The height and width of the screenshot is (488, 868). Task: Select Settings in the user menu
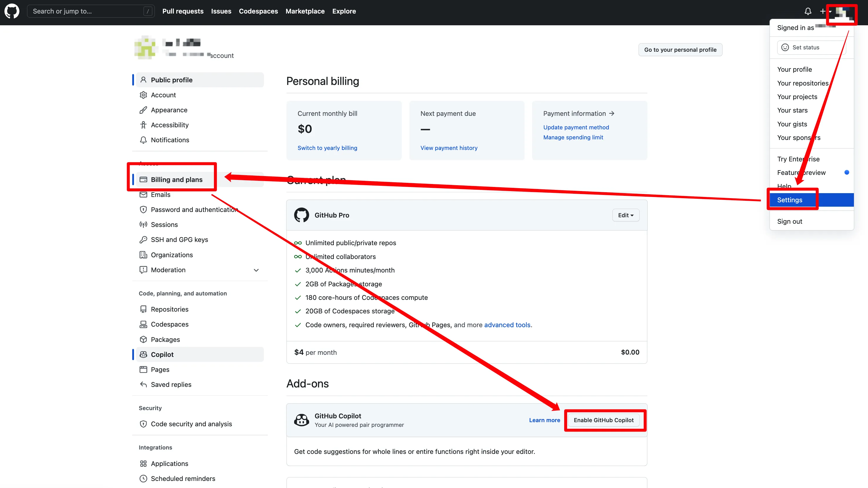pos(790,200)
